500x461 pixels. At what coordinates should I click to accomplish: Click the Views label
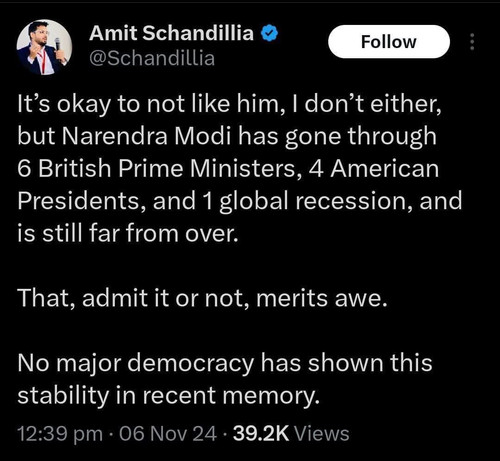pyautogui.click(x=322, y=434)
